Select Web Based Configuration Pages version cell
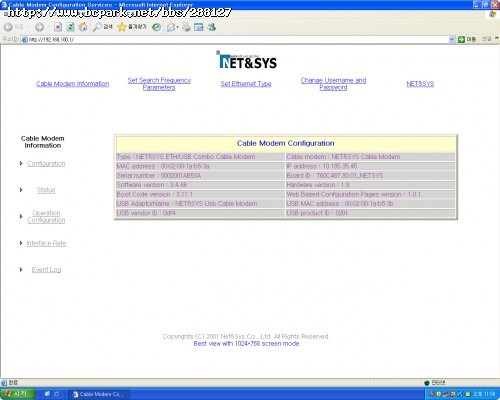The height and width of the screenshot is (400, 500). (371, 194)
